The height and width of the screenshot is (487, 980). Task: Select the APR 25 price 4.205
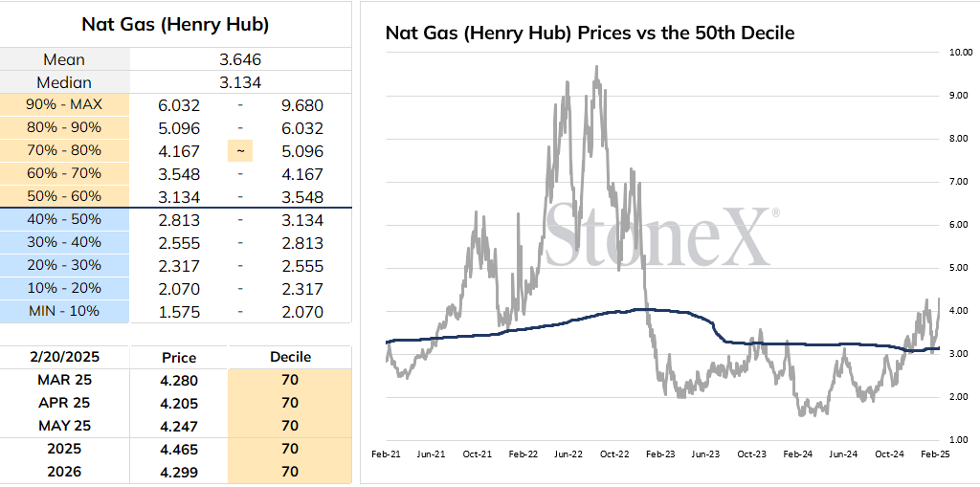(x=179, y=403)
